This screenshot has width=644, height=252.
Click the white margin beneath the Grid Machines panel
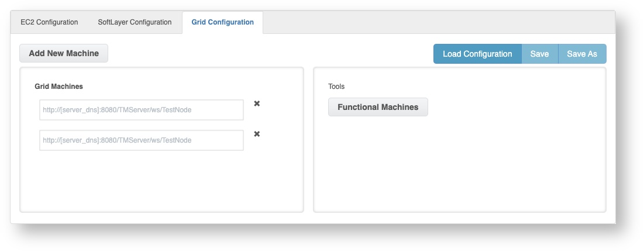click(161, 218)
